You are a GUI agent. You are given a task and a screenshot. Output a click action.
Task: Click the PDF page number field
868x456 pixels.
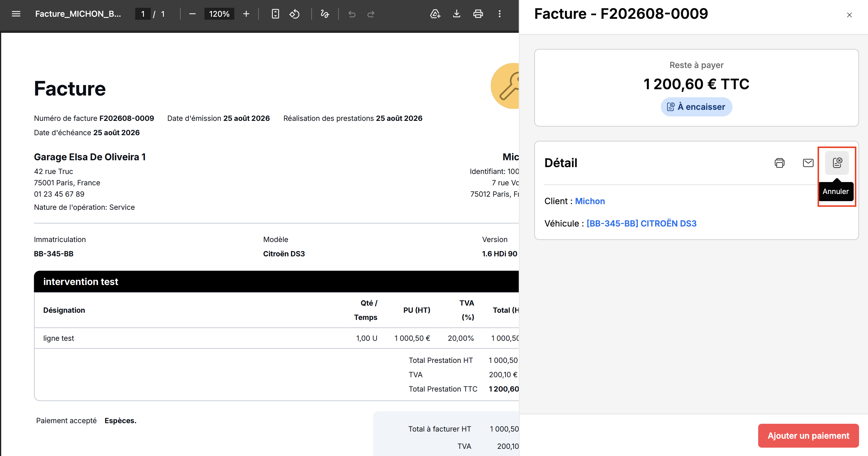[143, 14]
